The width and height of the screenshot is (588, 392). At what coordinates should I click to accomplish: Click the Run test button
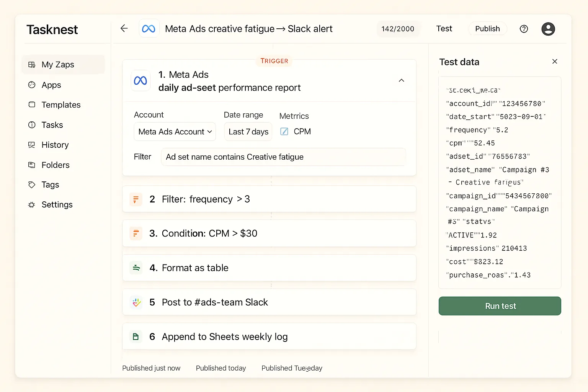(x=500, y=306)
